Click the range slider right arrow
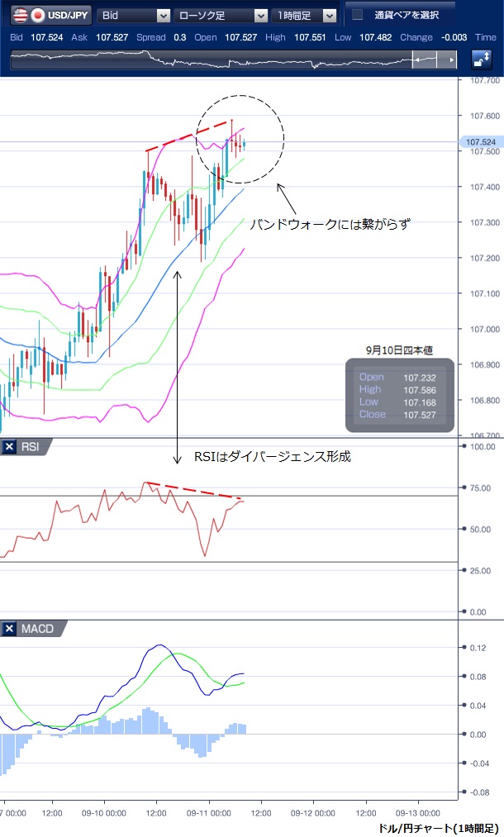 pos(451,60)
